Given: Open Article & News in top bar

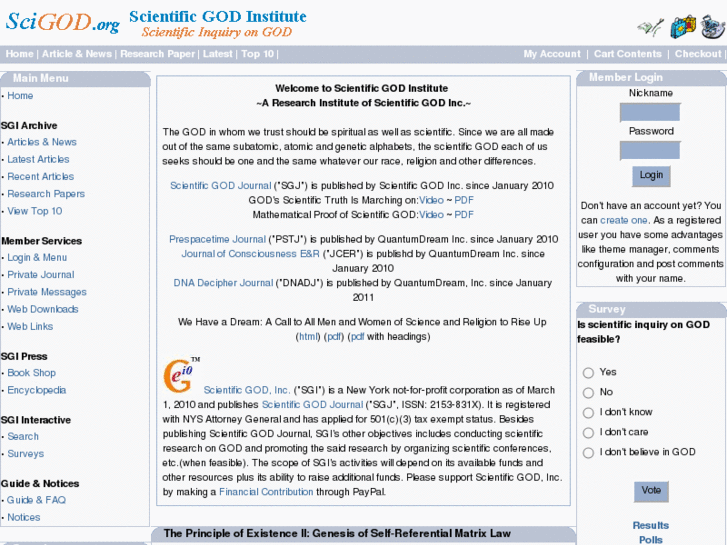Looking at the screenshot, I should coord(77,54).
